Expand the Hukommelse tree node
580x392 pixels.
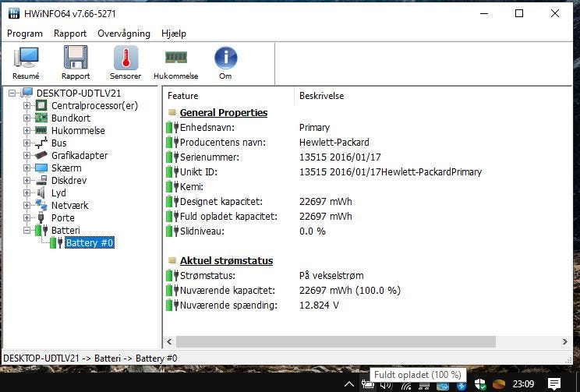[27, 131]
